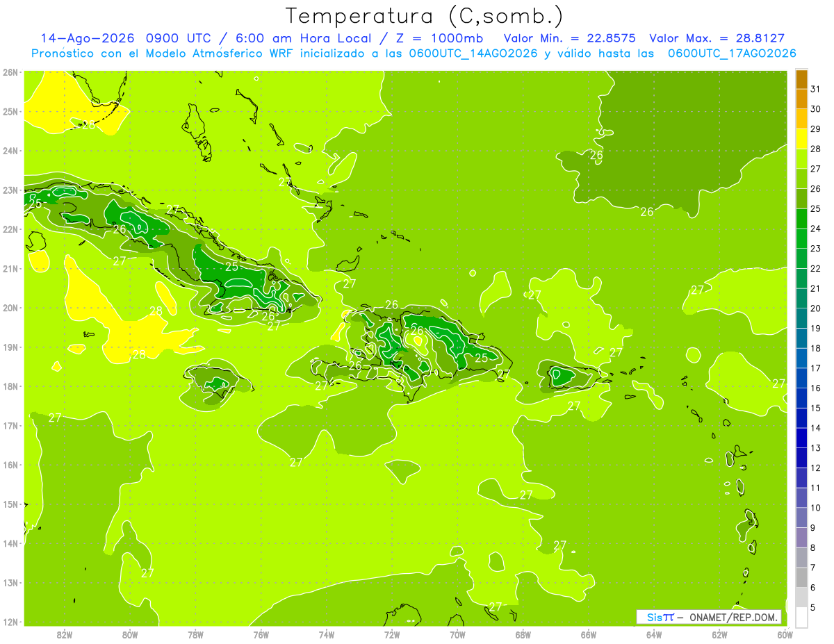Click the purple legend swatch between 9 and 10
834x644 pixels.
(x=801, y=517)
